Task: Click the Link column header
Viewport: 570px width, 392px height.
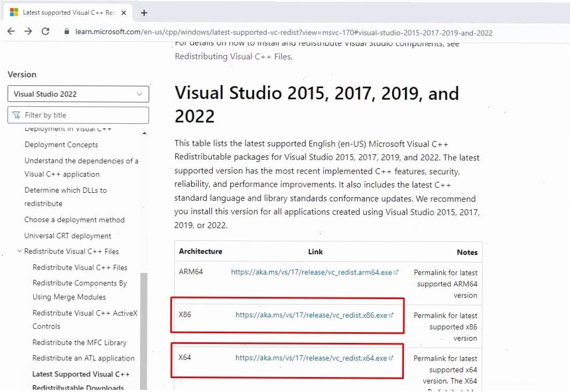Action: (x=316, y=252)
